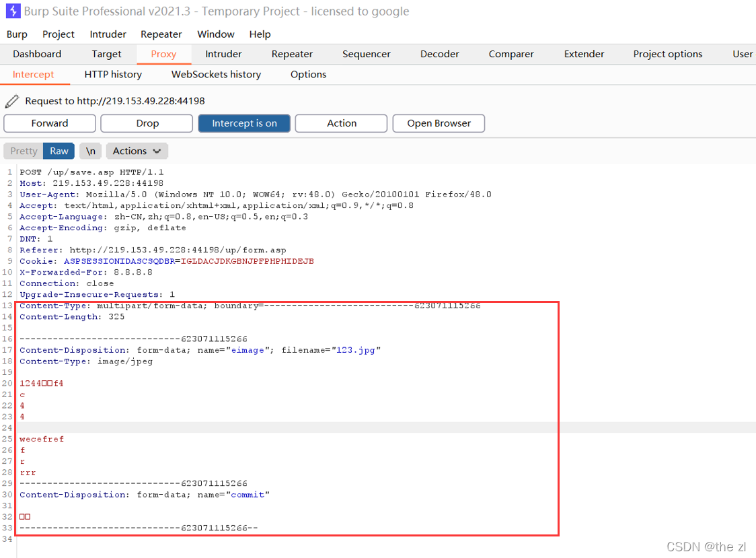Click the closing boundary line ending with --

(139, 528)
